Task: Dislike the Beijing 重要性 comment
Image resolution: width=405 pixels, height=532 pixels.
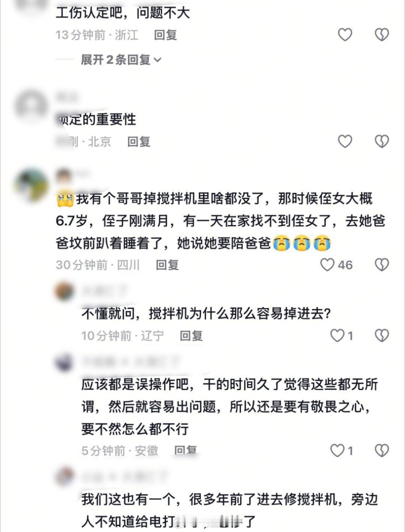Action: pyautogui.click(x=382, y=141)
